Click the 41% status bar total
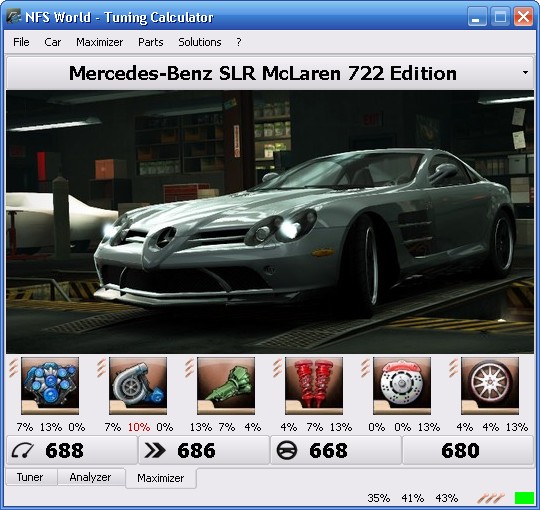 tap(413, 498)
